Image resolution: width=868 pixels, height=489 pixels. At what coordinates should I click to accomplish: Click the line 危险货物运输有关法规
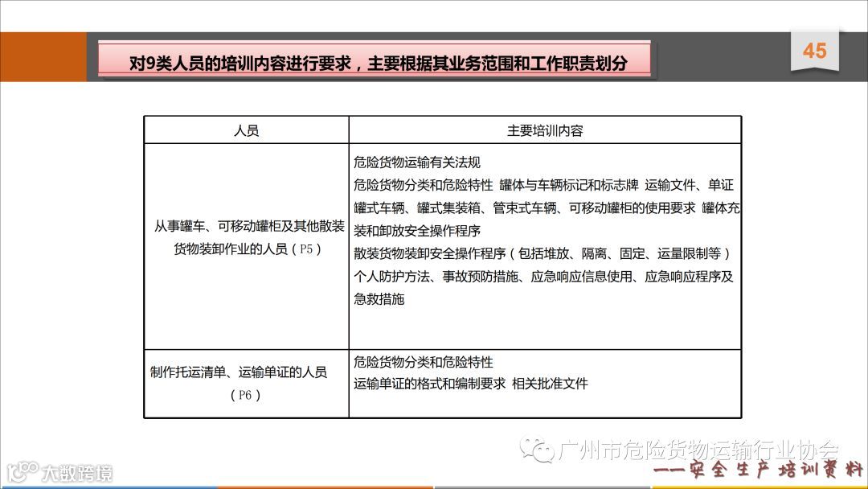coord(417,162)
